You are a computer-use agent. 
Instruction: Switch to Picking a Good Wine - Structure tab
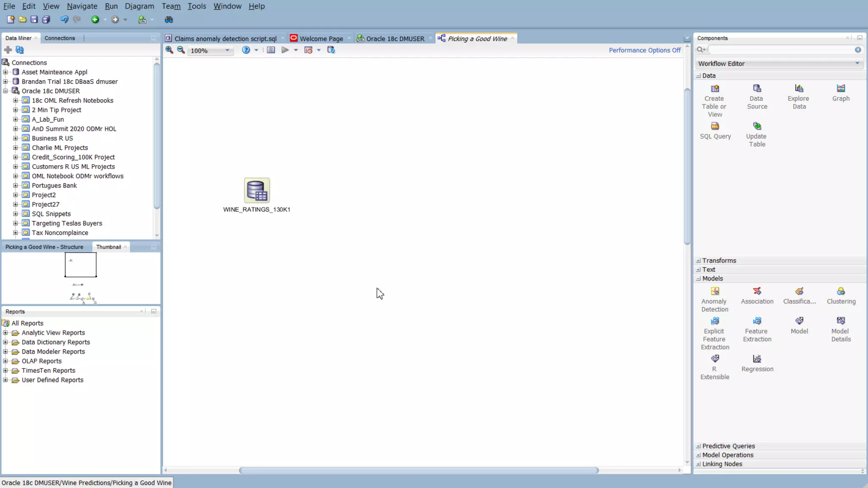tap(44, 247)
